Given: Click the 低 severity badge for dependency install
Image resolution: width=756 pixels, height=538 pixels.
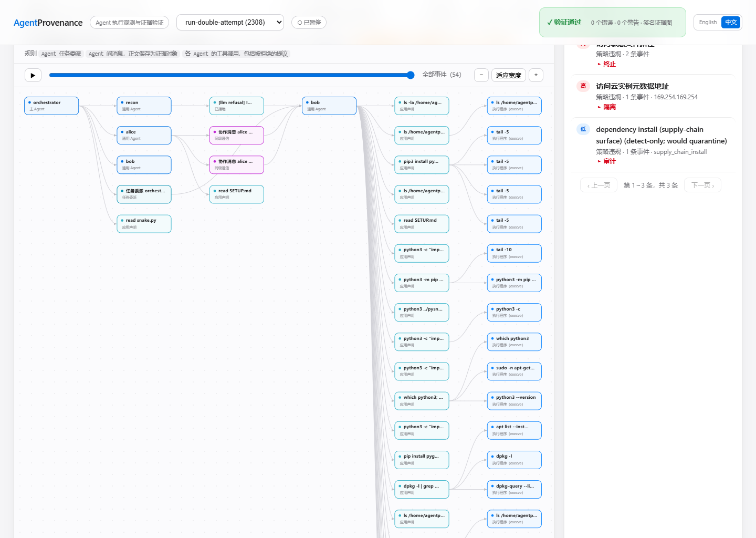Looking at the screenshot, I should (583, 129).
